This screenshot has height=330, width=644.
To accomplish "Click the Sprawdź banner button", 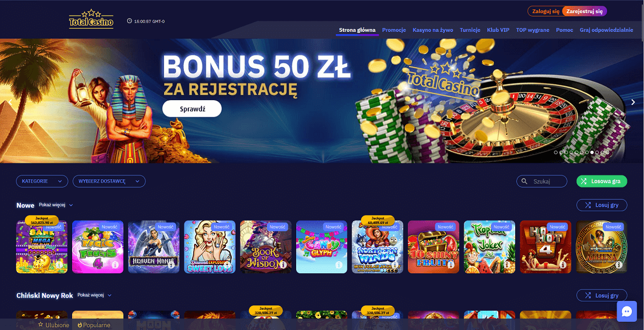I will click(192, 109).
